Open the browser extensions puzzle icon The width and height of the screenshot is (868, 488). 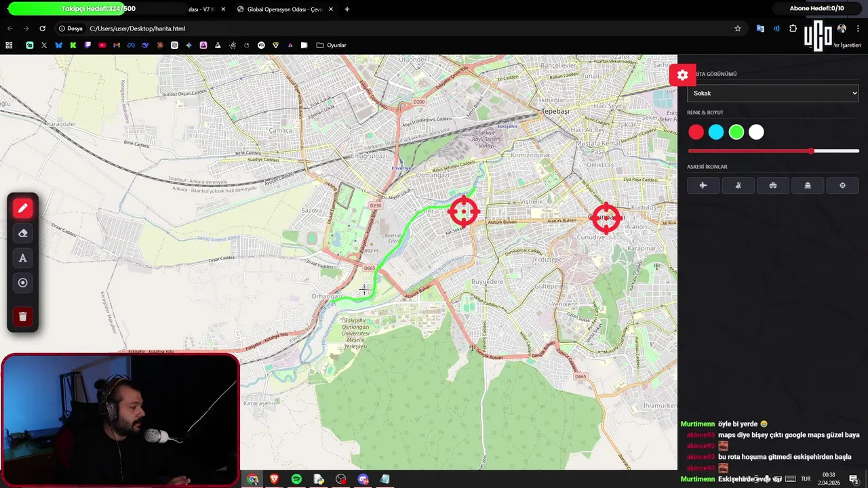(x=793, y=28)
